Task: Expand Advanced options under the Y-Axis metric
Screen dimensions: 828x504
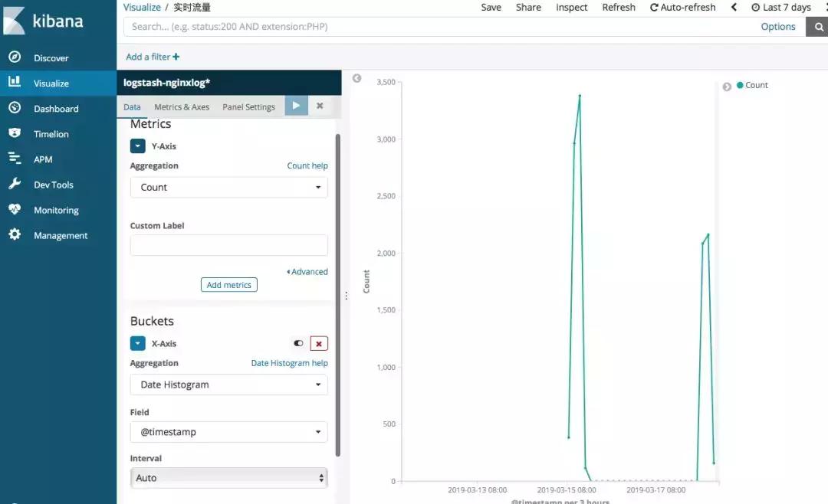Action: [x=307, y=271]
